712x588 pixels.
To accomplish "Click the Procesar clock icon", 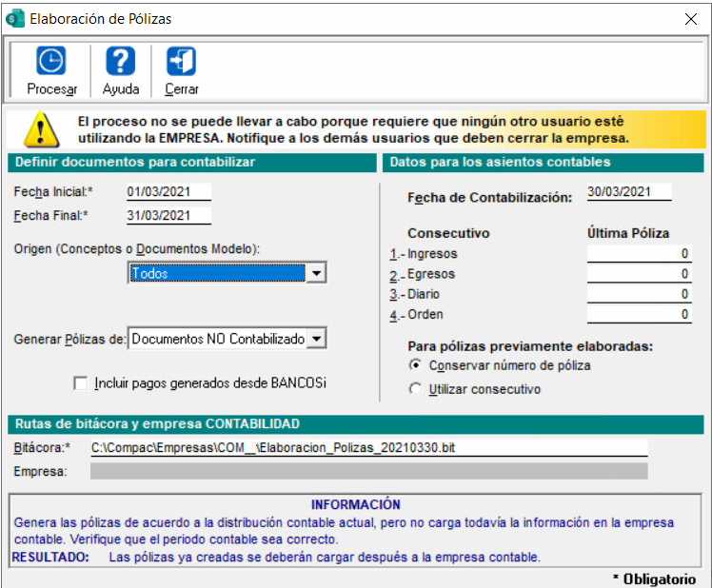I will tap(50, 62).
